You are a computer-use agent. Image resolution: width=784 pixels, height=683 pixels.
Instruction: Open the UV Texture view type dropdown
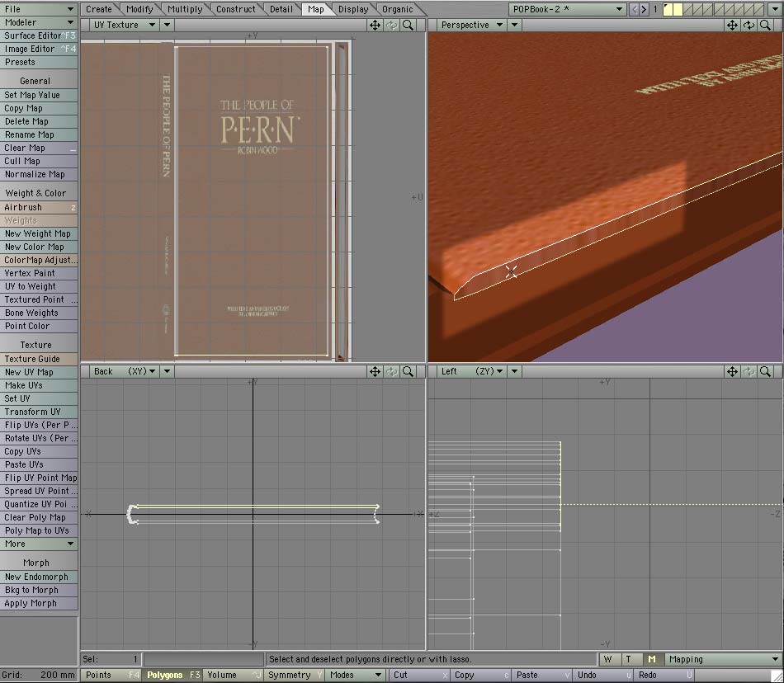click(124, 25)
